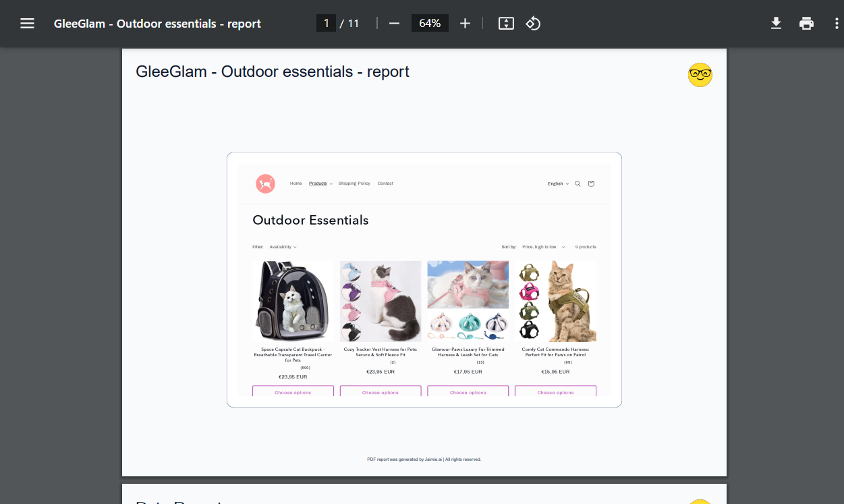Click the GleeGlam report title in toolbar
The width and height of the screenshot is (844, 504).
coord(157,24)
